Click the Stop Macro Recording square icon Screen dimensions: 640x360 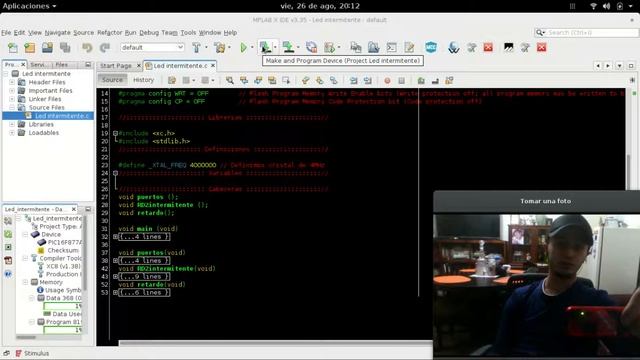click(401, 80)
